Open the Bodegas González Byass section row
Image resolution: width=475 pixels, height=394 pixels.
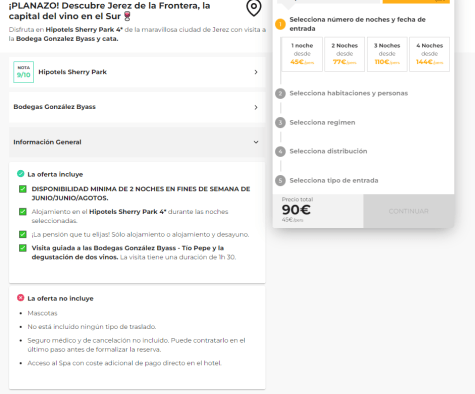[137, 107]
